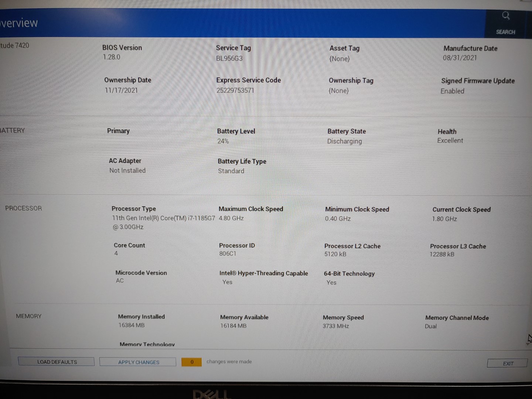Select the Manufacture Date 08/31/2021

coord(460,58)
